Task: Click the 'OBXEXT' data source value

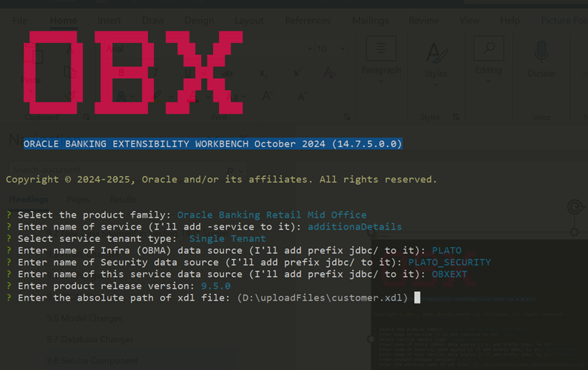Action: coord(449,274)
